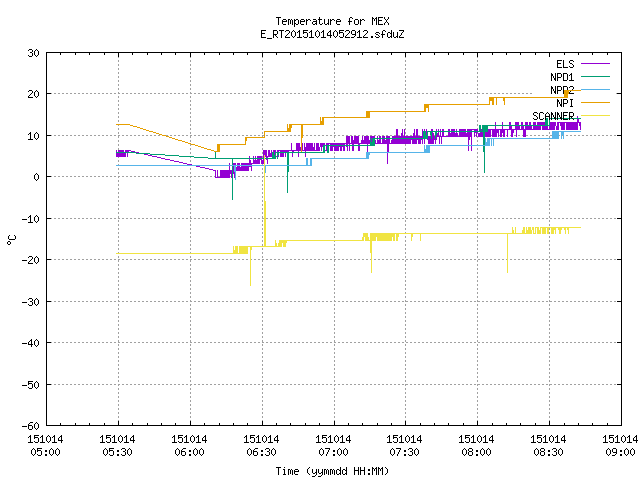Click the x-axis tick label 151014 07:00
640x480 pixels.
333,446
